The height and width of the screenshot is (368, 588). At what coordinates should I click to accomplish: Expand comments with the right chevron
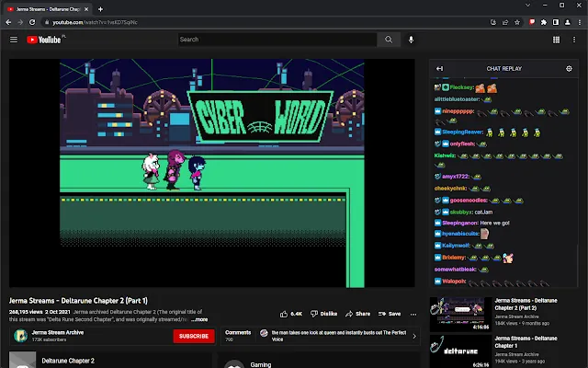(x=414, y=336)
